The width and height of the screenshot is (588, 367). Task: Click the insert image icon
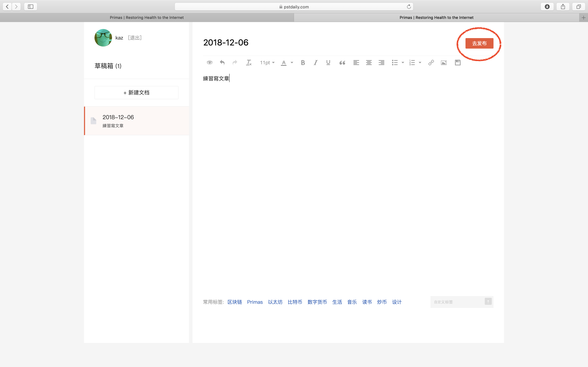point(444,63)
